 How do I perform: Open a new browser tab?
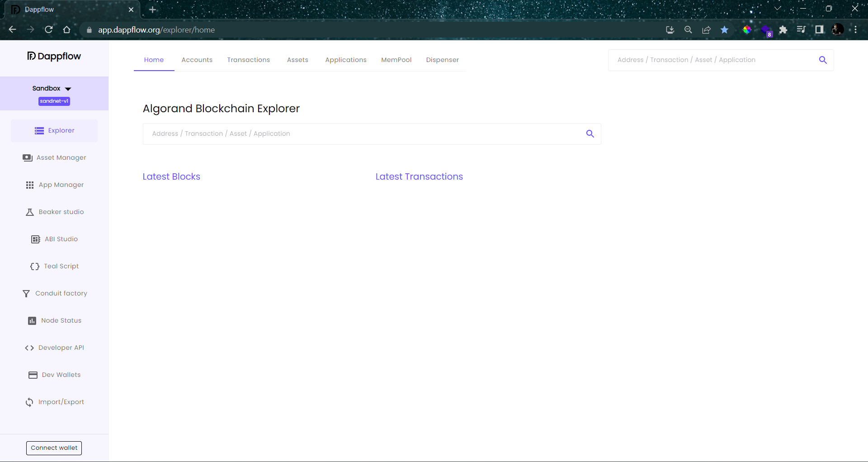pyautogui.click(x=152, y=10)
